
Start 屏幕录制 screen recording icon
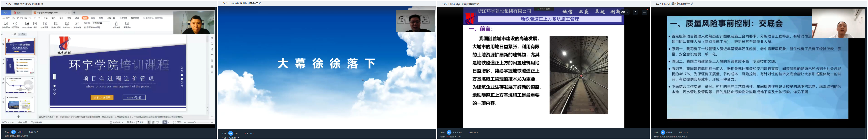(x=127, y=24)
